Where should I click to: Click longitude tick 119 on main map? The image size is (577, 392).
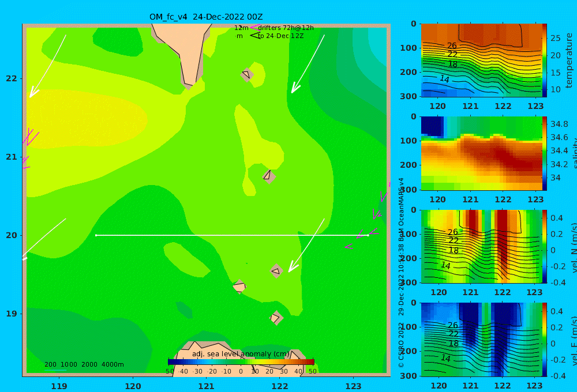pyautogui.click(x=59, y=386)
